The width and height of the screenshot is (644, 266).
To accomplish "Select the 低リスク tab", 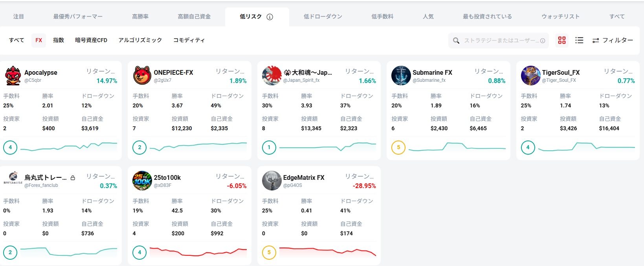I will tap(257, 17).
